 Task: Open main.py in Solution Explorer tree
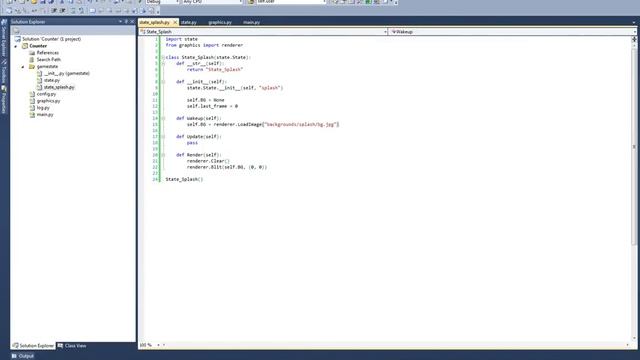click(45, 115)
